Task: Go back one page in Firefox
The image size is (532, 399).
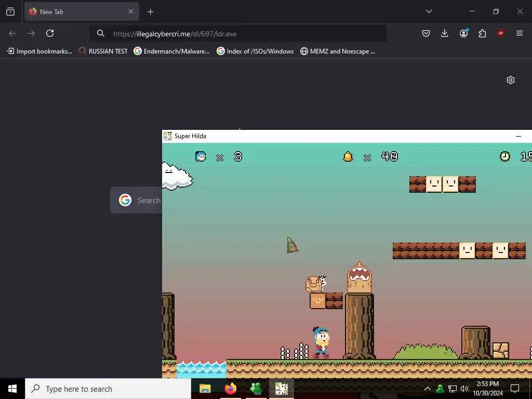Action: pos(12,33)
